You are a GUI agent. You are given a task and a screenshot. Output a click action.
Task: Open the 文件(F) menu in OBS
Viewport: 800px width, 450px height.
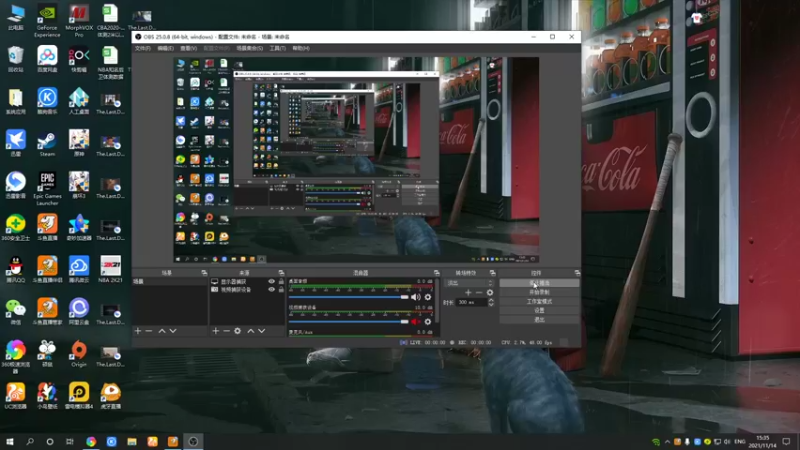[x=143, y=48]
